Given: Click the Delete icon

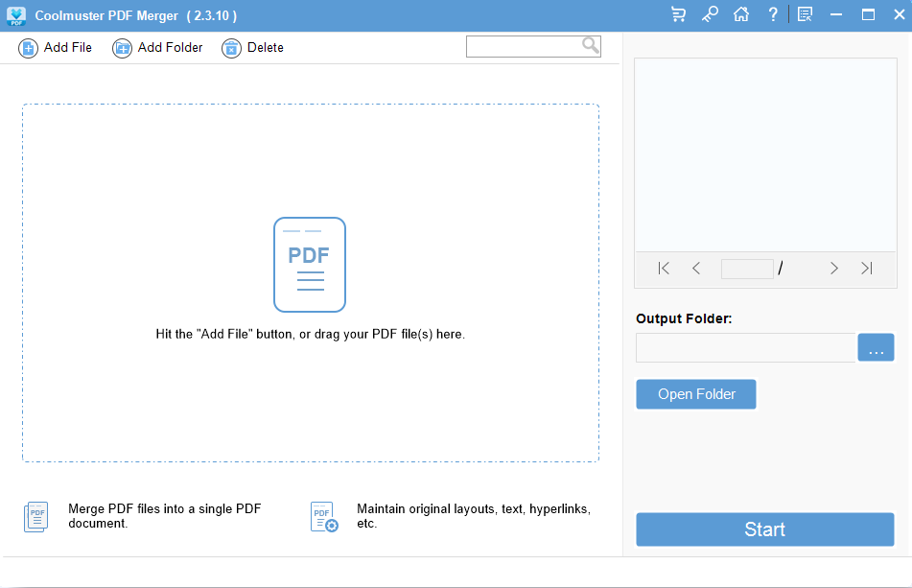Looking at the screenshot, I should [230, 47].
